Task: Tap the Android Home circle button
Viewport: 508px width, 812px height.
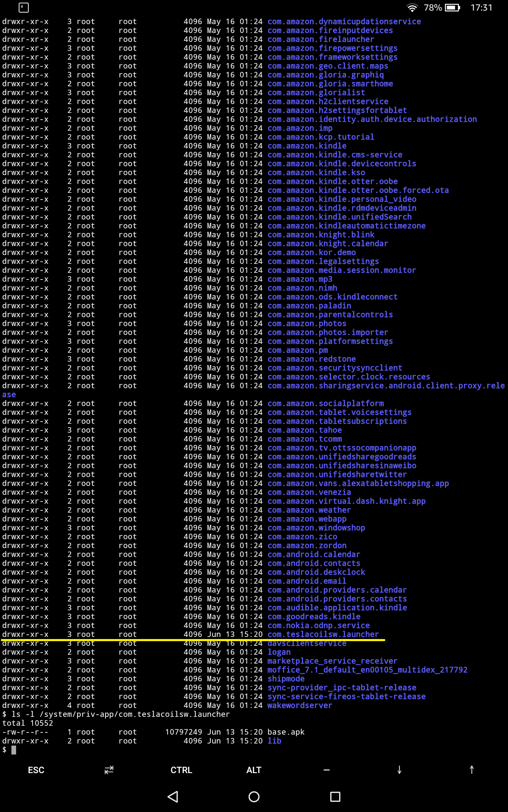Action: click(254, 797)
